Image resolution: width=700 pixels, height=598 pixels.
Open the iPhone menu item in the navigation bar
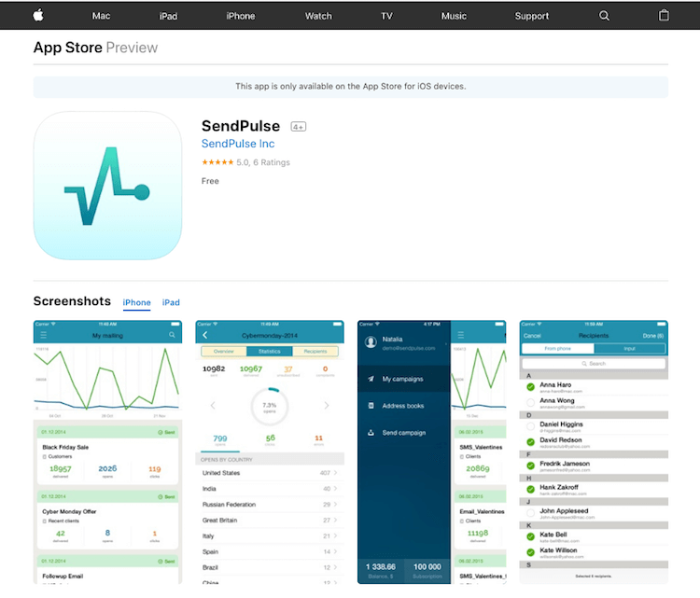tap(240, 16)
